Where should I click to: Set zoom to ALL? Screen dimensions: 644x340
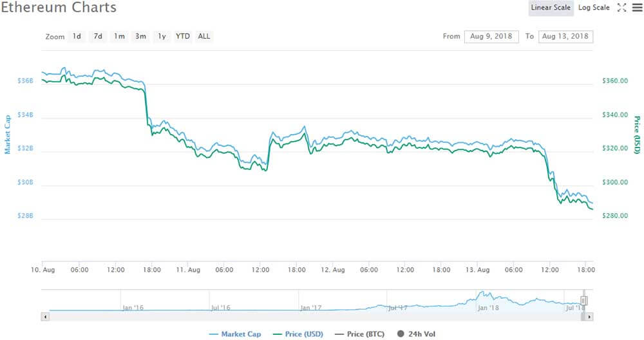(204, 37)
